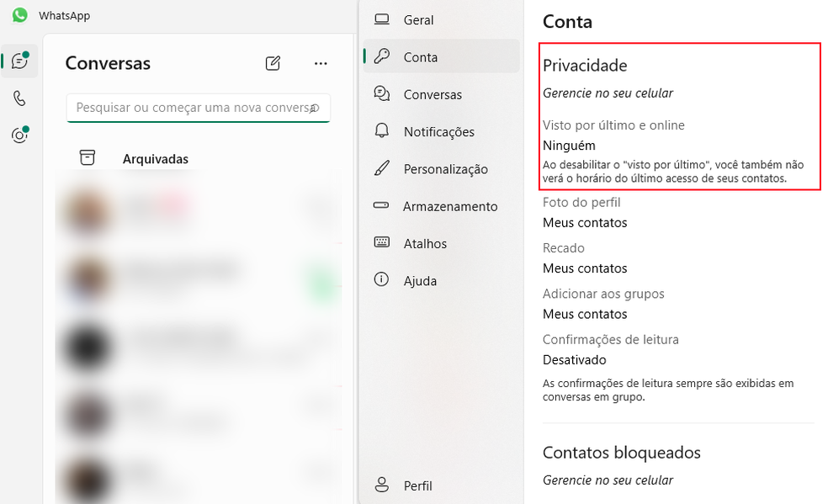
Task: Start a new conversation with the compose icon
Action: (272, 62)
